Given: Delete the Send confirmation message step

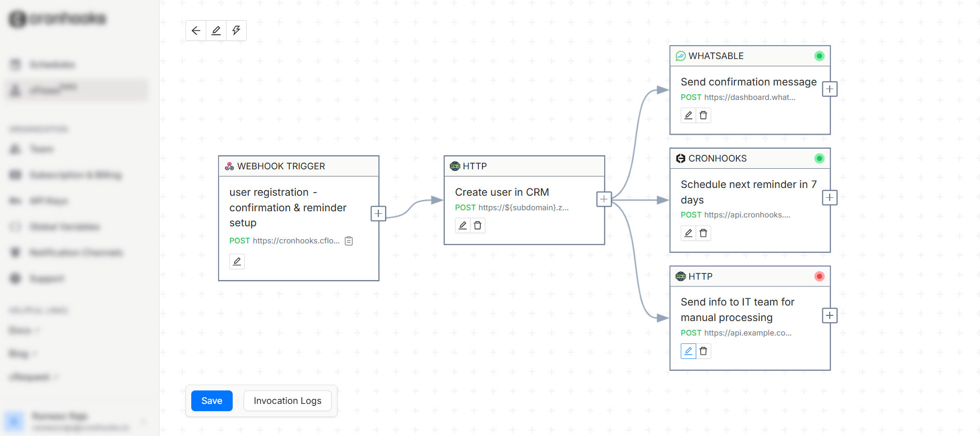Looking at the screenshot, I should 703,115.
